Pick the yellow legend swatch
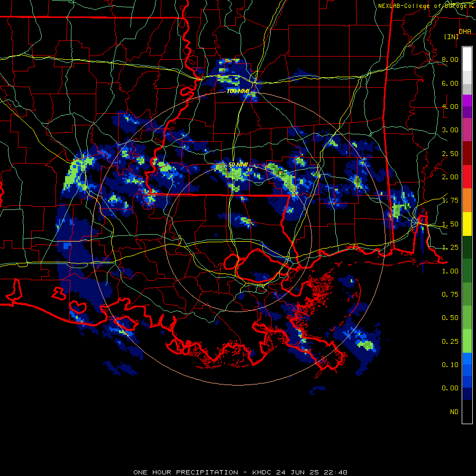The image size is (476, 476). pos(467,224)
